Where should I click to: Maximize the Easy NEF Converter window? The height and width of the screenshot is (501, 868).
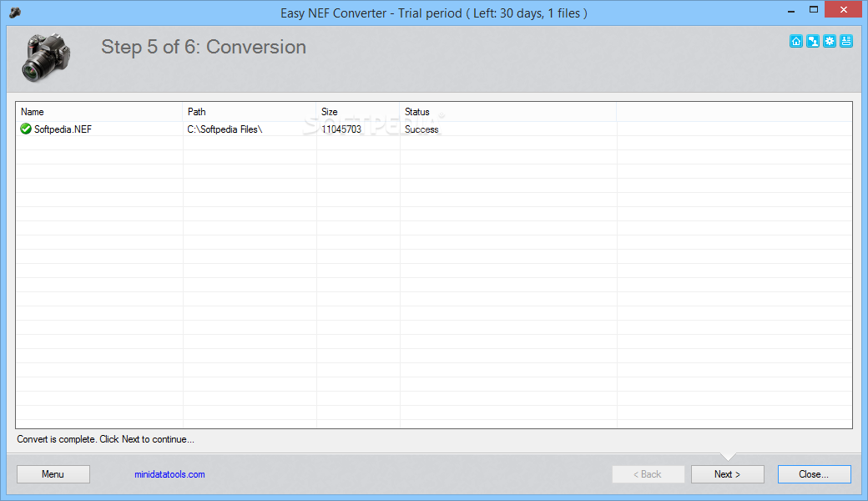point(813,10)
